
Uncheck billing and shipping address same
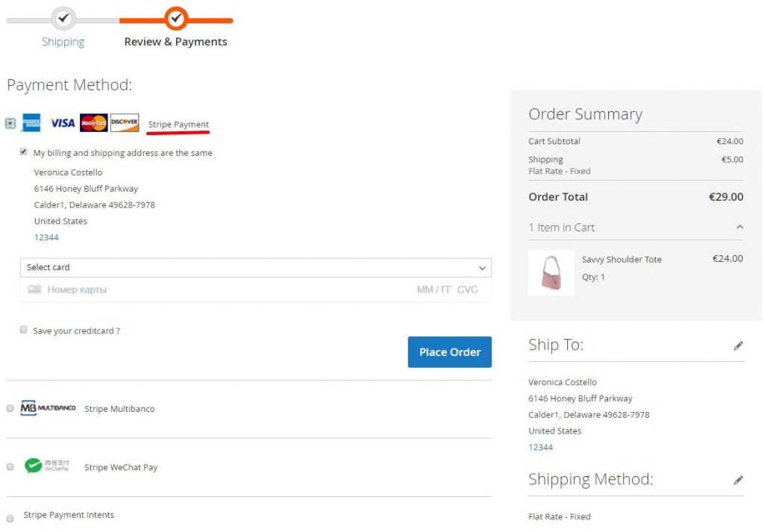24,152
